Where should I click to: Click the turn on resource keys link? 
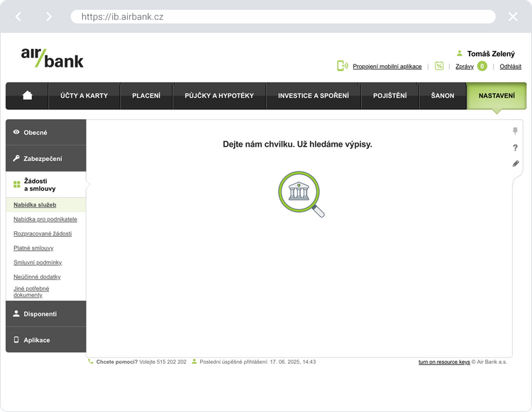[x=444, y=362]
